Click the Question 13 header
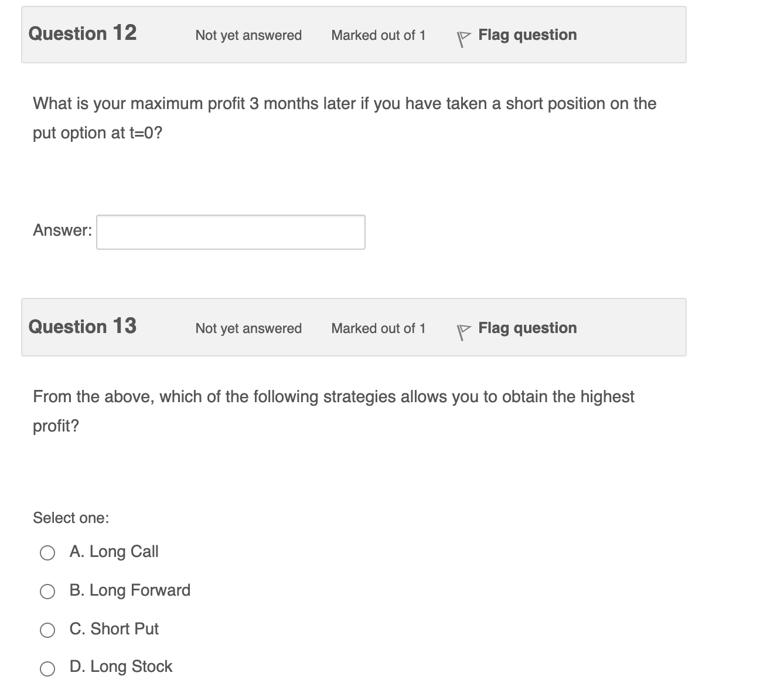The image size is (784, 693). [82, 327]
